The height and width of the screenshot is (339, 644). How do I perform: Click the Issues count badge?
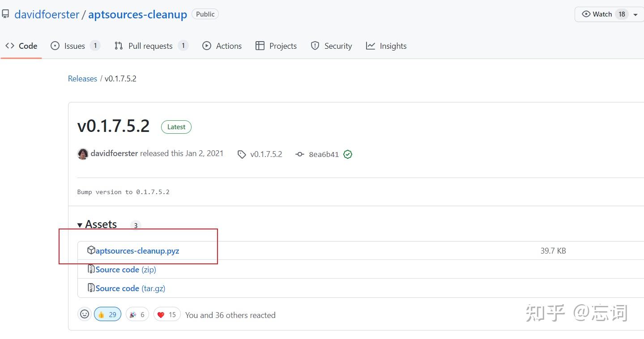[x=95, y=45]
